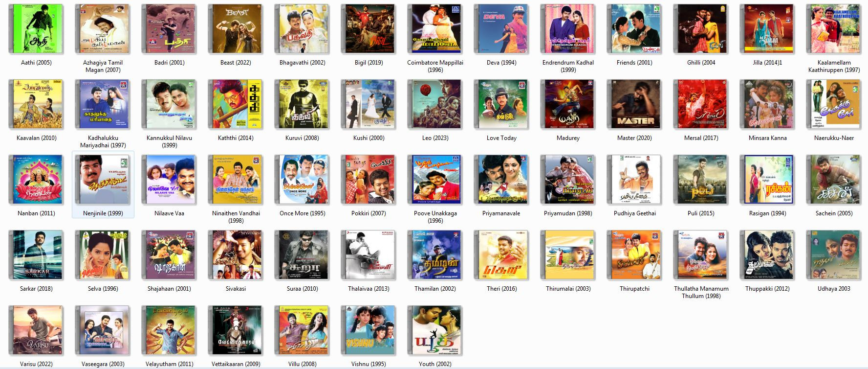Click the Sachein (2005) folder icon

coord(834,180)
